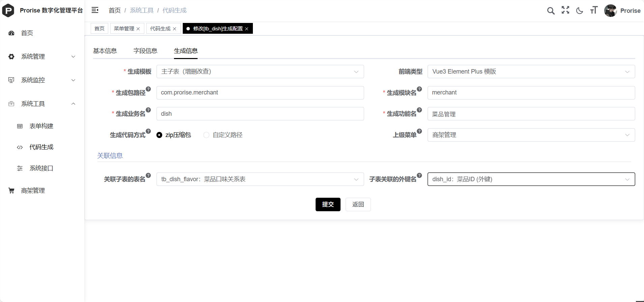Switch to dark mode moon icon
This screenshot has height=302, width=644.
[x=580, y=11]
